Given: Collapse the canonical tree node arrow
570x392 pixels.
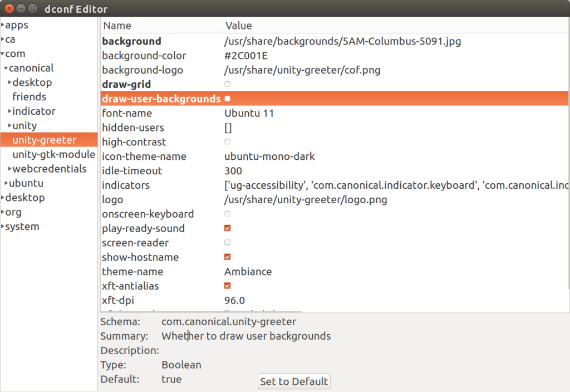Looking at the screenshot, I should click(6, 68).
